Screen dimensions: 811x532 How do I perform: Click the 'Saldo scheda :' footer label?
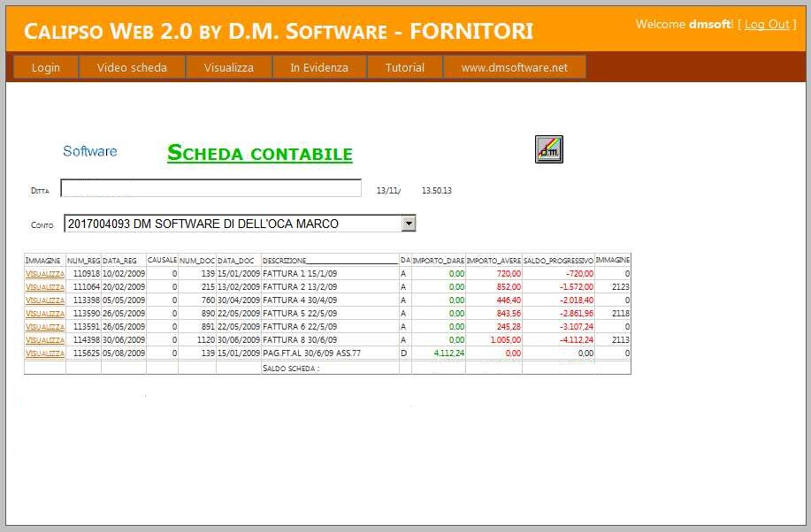291,369
